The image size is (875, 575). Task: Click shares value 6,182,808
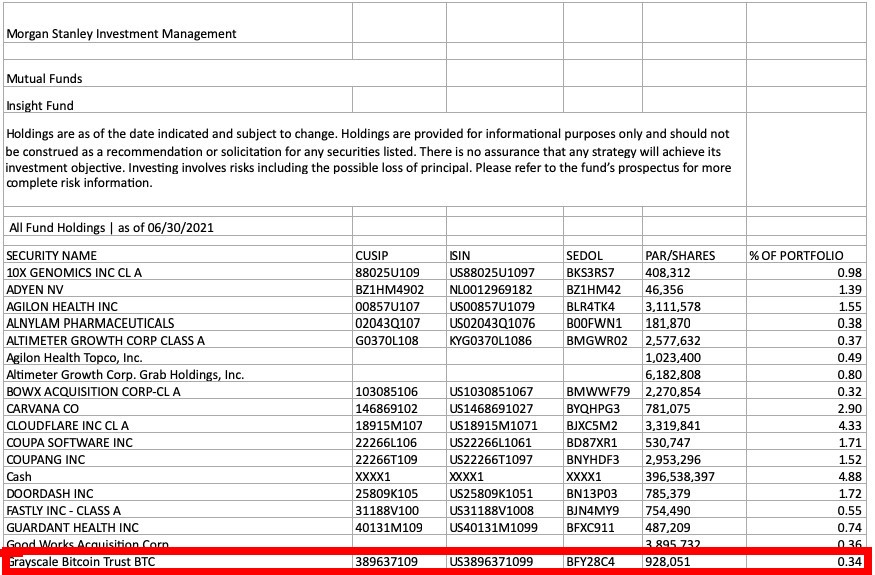[x=694, y=375]
